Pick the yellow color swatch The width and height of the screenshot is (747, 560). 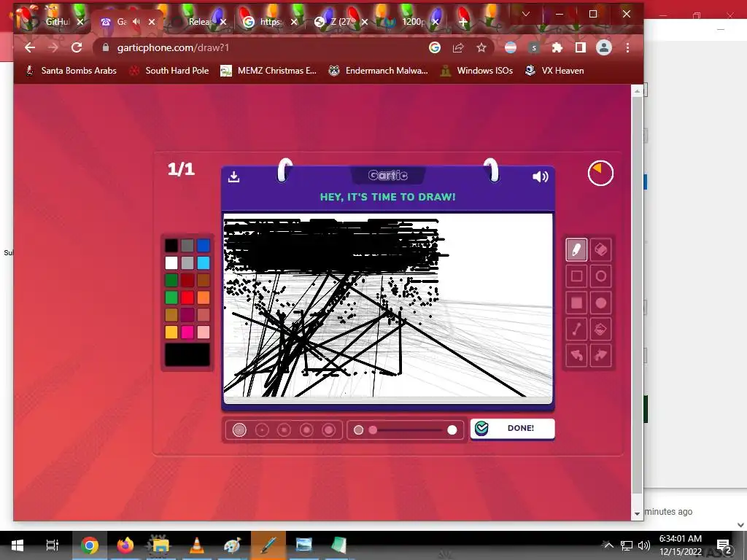pyautogui.click(x=171, y=332)
